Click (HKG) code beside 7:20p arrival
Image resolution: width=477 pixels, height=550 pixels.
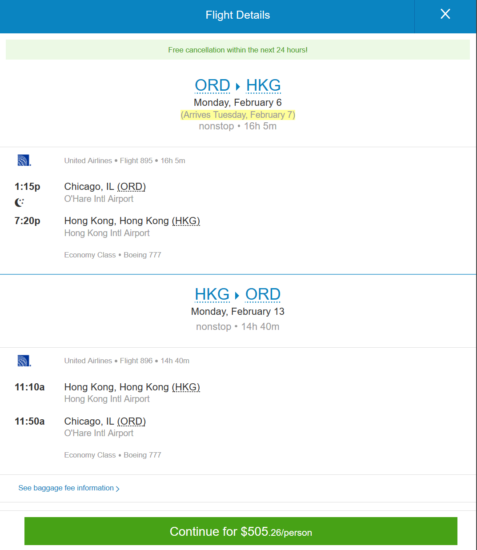coord(186,221)
